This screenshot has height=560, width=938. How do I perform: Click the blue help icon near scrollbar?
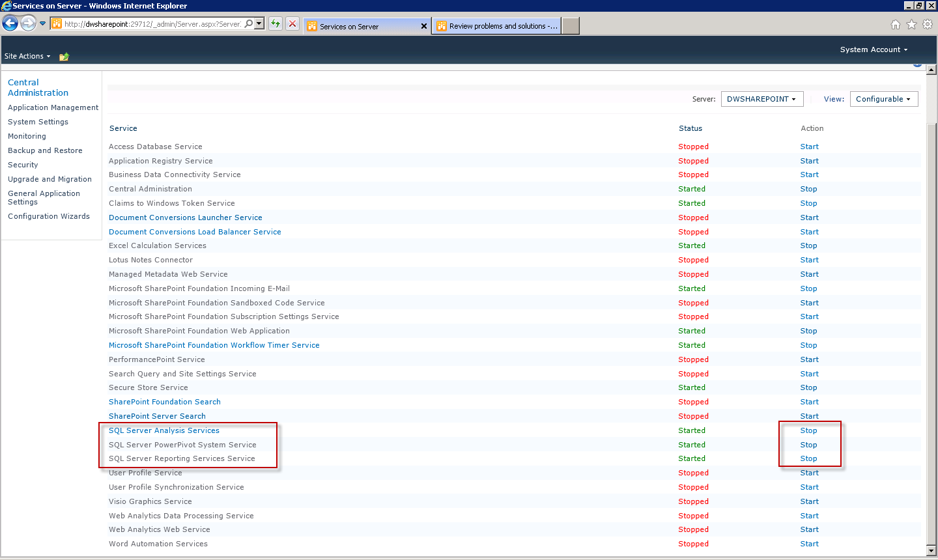(x=917, y=64)
